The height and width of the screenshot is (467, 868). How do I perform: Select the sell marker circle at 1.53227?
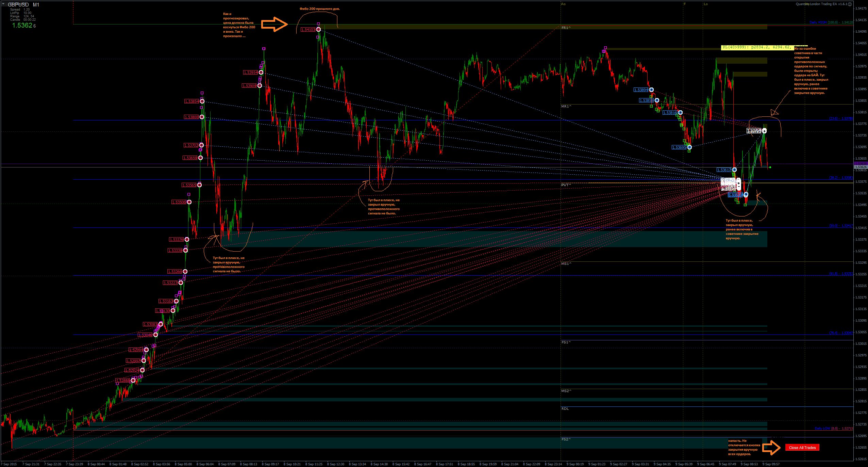[x=181, y=283]
